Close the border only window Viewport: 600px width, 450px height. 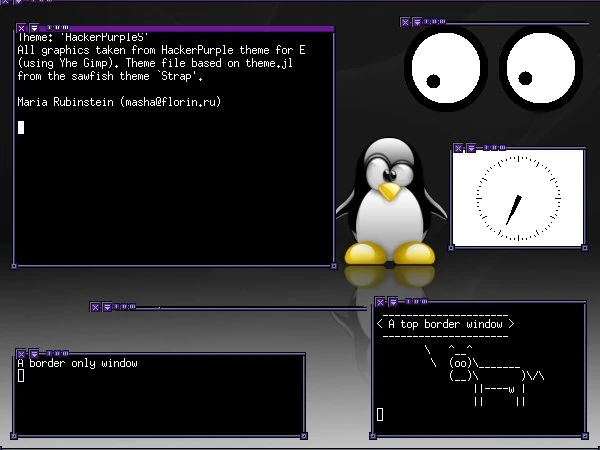pos(21,354)
